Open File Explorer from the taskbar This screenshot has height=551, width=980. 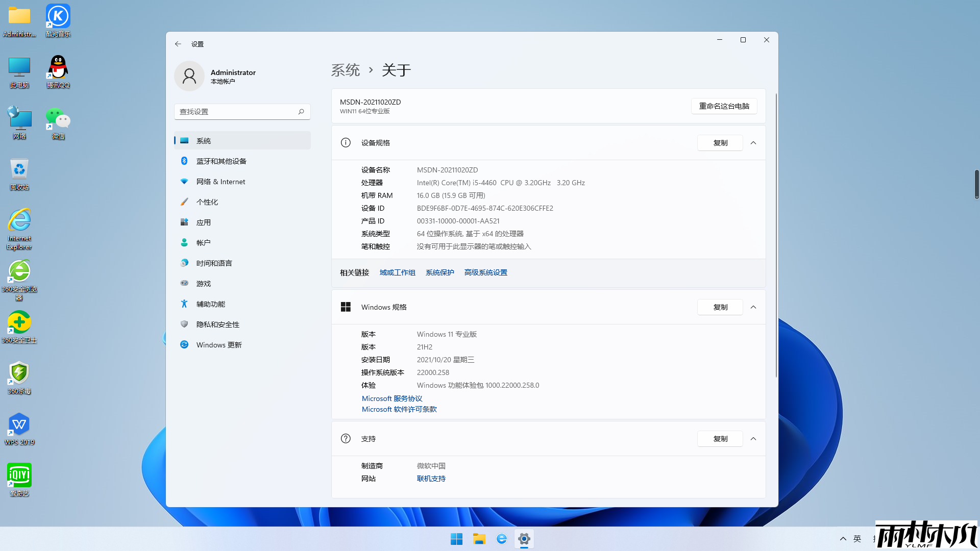[x=479, y=538]
